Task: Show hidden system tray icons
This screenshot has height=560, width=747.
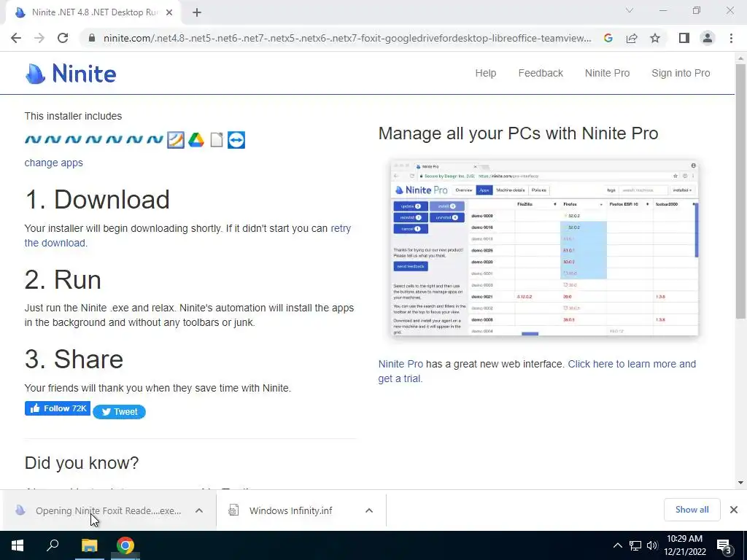Action: coord(617,545)
